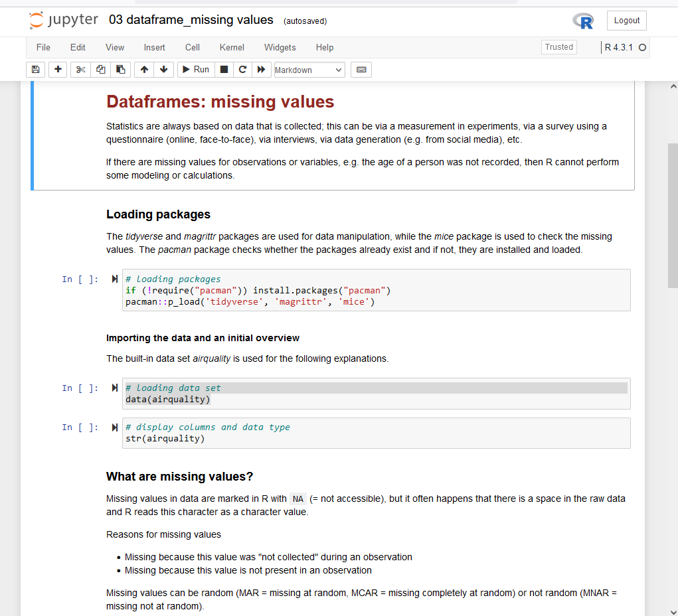Image resolution: width=678 pixels, height=616 pixels.
Task: Restart kernel and run all cells icon
Action: tap(262, 70)
